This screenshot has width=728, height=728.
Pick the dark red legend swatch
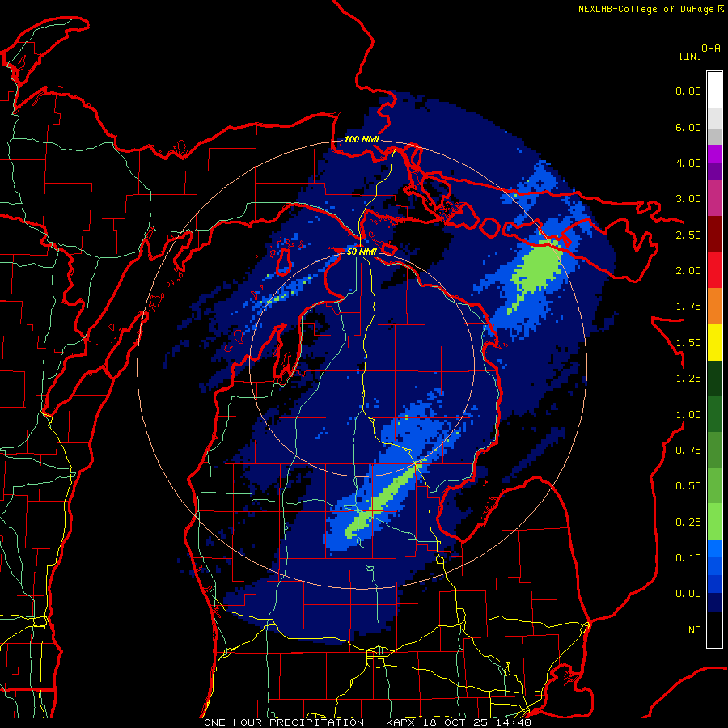point(714,235)
